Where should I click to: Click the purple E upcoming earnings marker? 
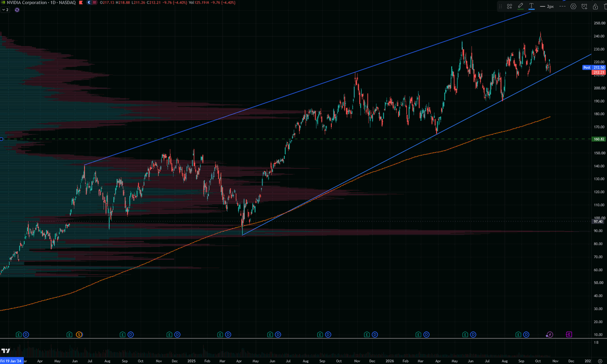point(569,335)
